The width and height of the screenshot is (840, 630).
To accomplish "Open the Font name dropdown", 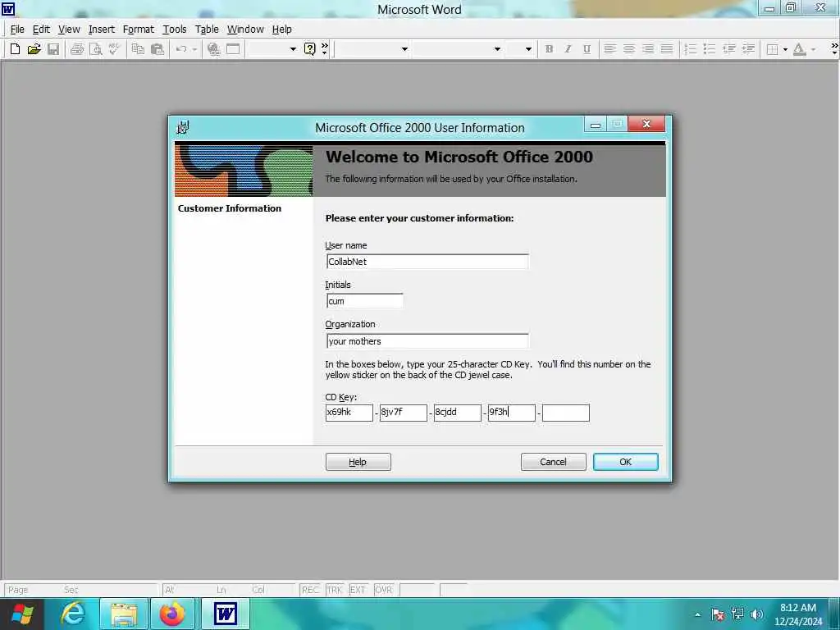I will point(497,49).
